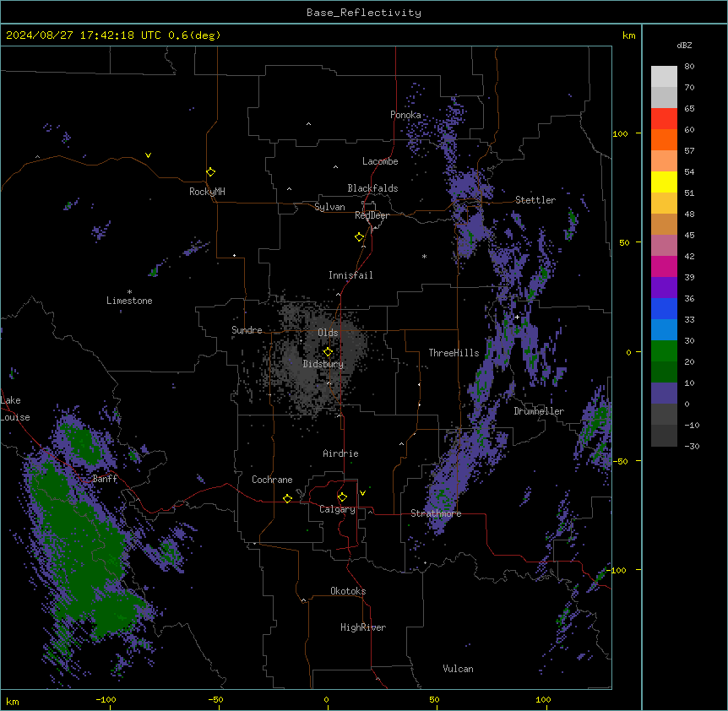Select the red legend swatch between 65 and 60
Viewport: 728px width, 711px height.
[664, 119]
